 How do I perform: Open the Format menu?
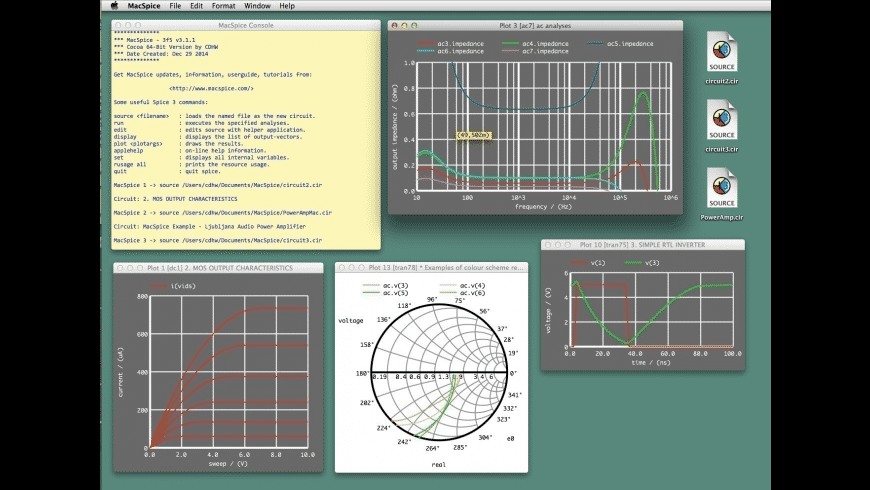pyautogui.click(x=224, y=6)
